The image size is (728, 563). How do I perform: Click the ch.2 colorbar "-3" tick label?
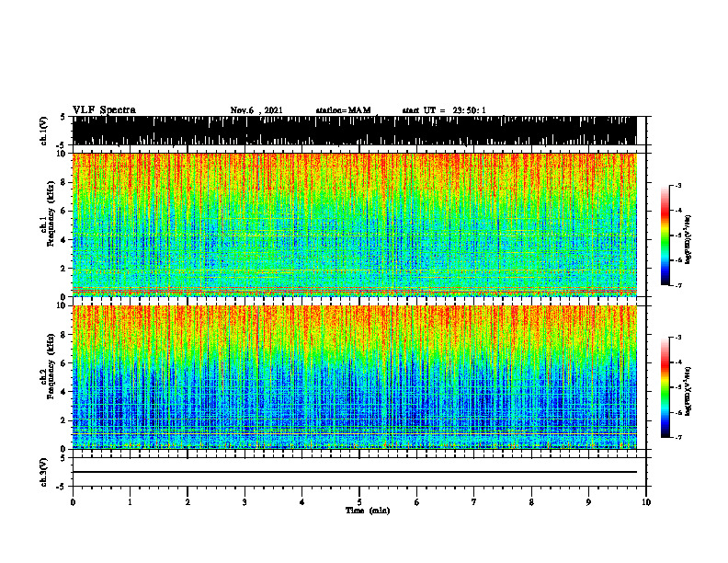point(678,338)
